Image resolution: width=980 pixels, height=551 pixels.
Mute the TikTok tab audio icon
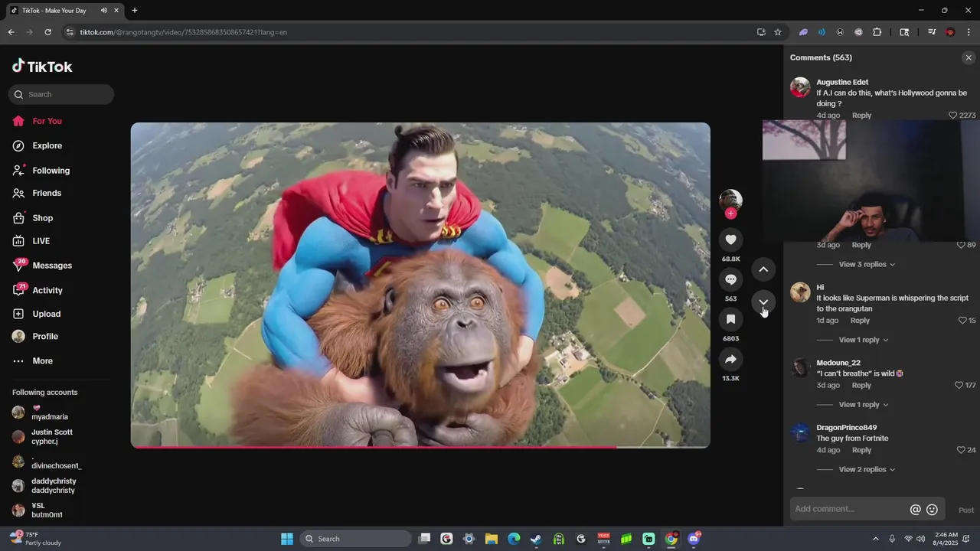(x=103, y=11)
